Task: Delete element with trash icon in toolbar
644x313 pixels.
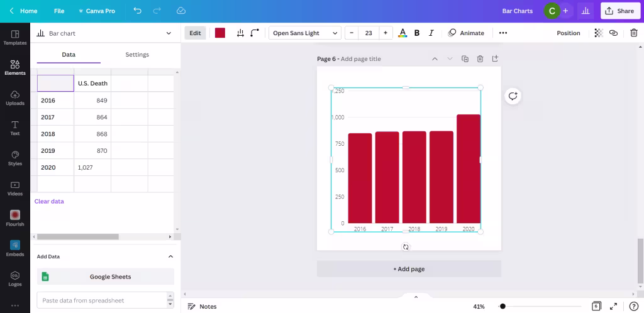Action: 634,33
